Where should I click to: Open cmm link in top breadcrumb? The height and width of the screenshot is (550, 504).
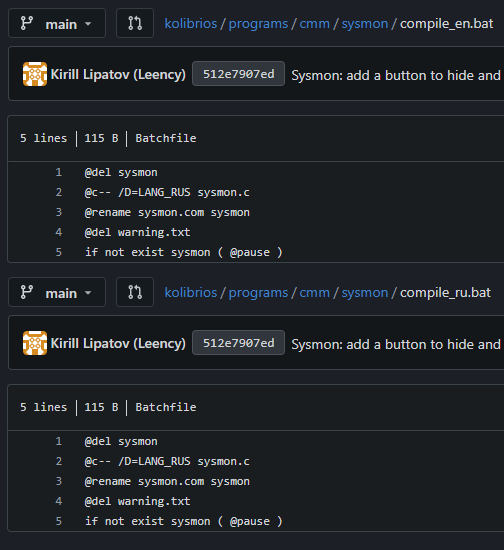(x=315, y=24)
